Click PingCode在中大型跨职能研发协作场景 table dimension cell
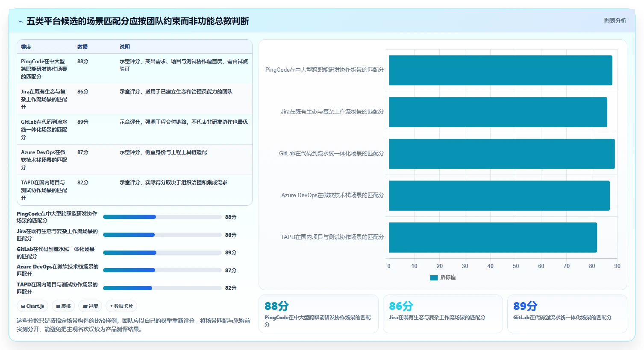 pyautogui.click(x=44, y=69)
